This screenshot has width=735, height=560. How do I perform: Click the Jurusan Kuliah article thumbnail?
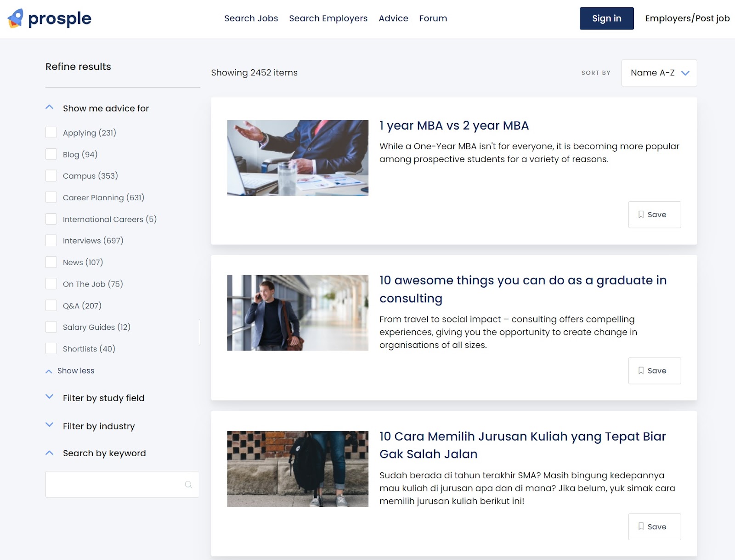298,469
